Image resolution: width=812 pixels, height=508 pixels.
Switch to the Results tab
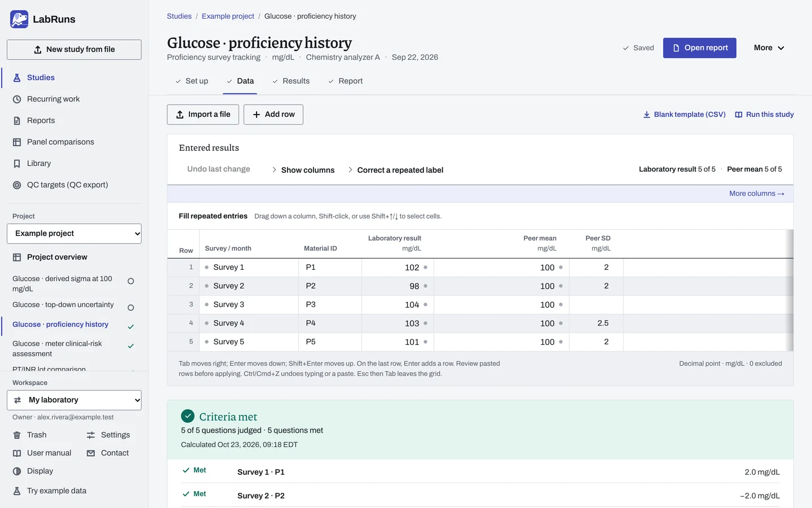pyautogui.click(x=291, y=81)
